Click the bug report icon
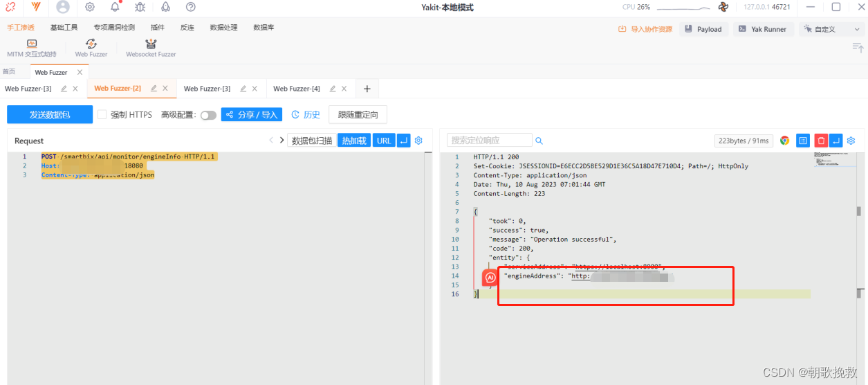Screen dimensions: 868x385 140,7
